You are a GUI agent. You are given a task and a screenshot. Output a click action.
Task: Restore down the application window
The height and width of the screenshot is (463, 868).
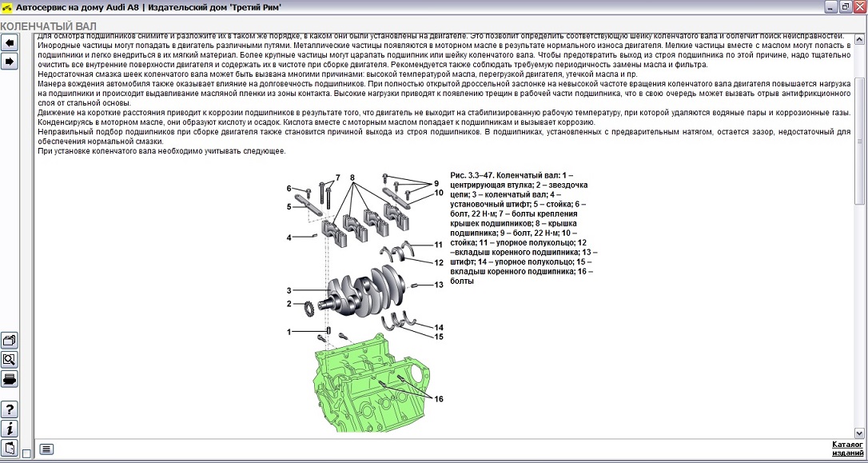click(x=844, y=7)
